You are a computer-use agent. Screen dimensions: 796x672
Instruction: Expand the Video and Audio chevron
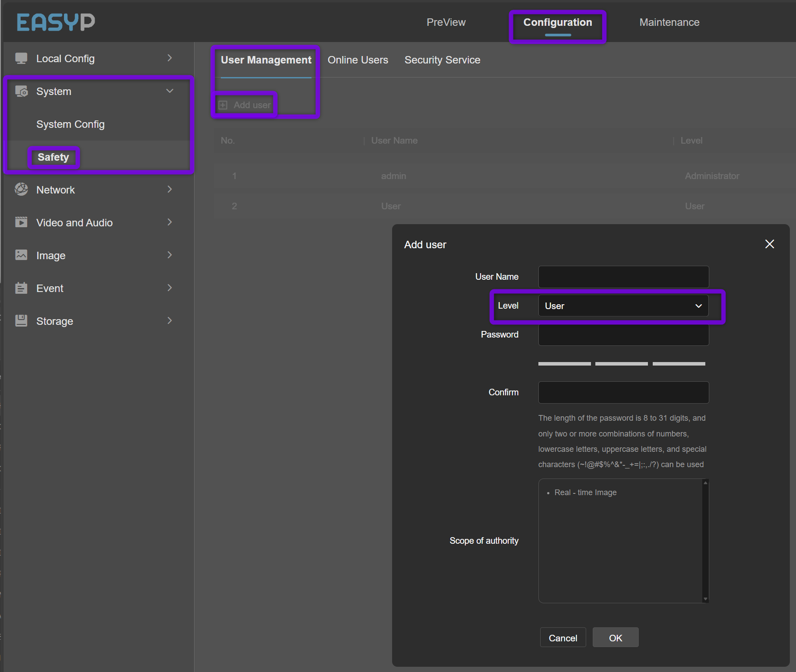pos(170,222)
